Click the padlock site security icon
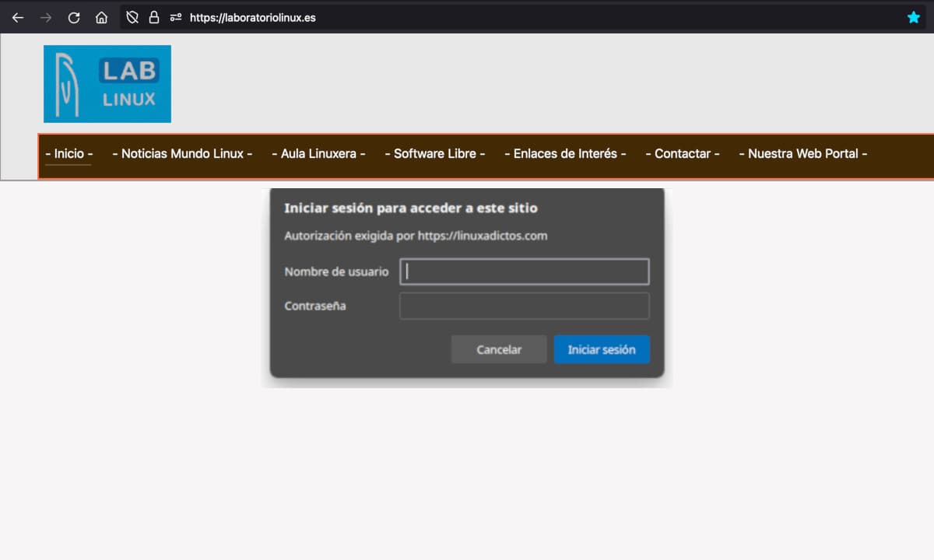This screenshot has height=560, width=934. click(153, 17)
